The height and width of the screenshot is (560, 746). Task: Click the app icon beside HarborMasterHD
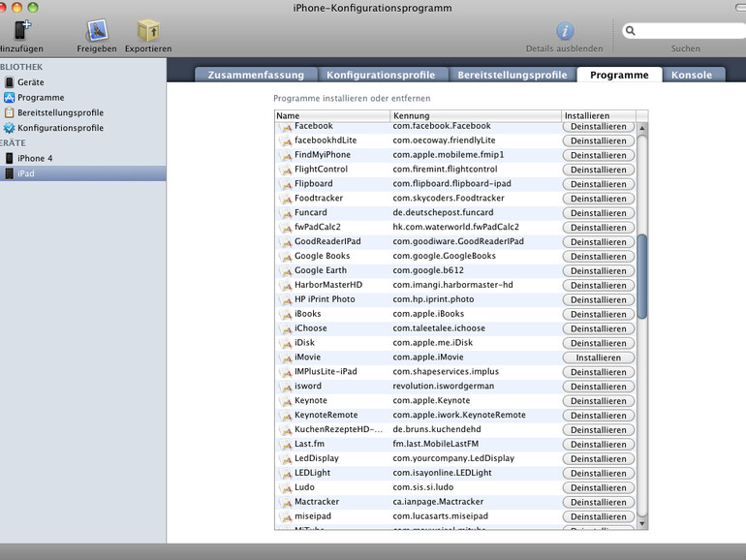[286, 286]
